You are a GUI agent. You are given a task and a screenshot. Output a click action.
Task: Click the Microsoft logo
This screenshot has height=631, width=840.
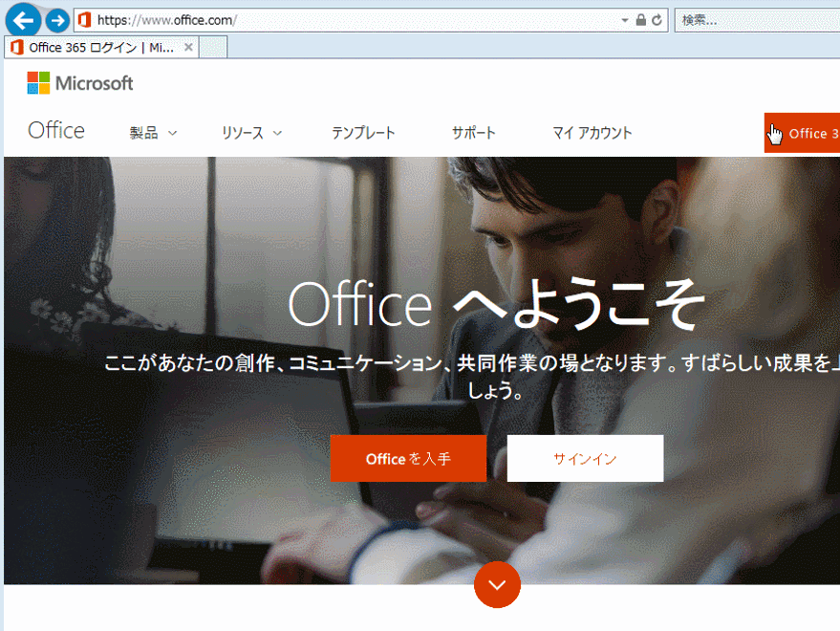click(x=80, y=83)
